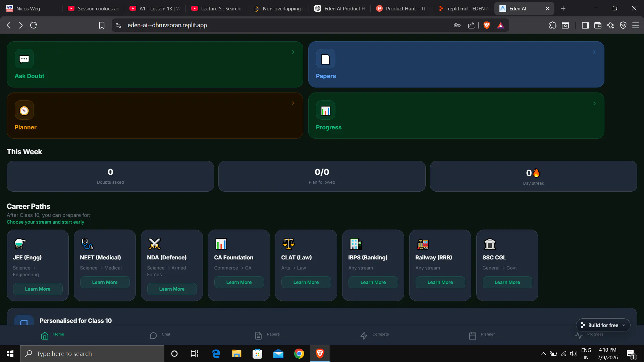
Task: Go forward in browser history
Action: (21, 25)
